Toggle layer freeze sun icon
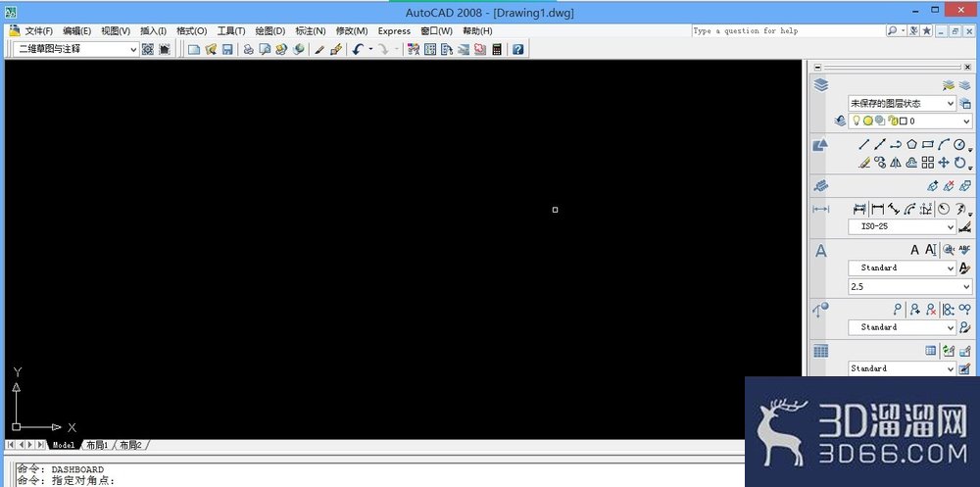Viewport: 980px width, 487px height. pyautogui.click(x=868, y=121)
